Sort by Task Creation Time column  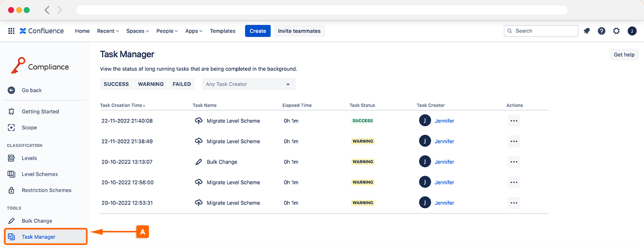(122, 105)
